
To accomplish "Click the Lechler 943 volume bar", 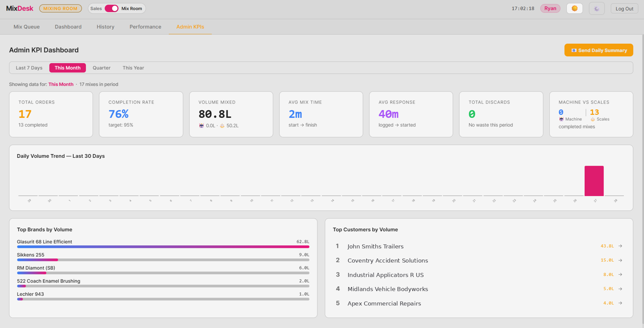I will [163, 299].
